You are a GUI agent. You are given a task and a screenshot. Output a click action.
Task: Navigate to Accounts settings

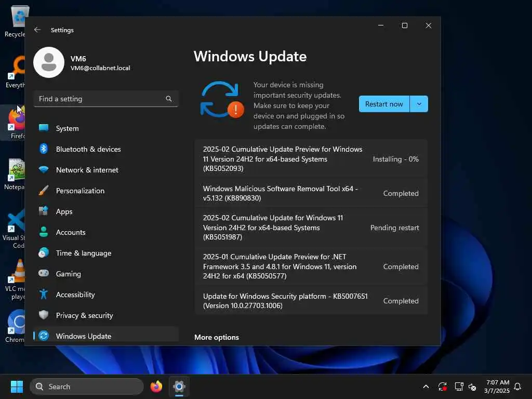point(106,232)
